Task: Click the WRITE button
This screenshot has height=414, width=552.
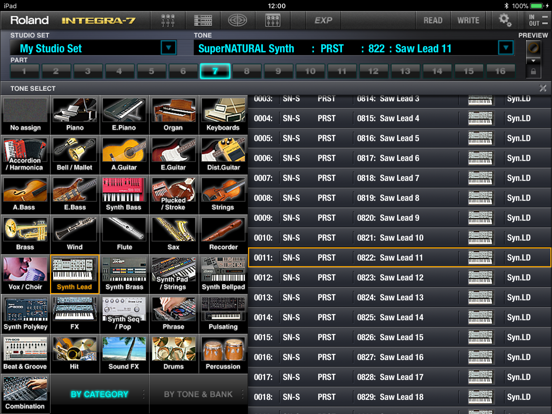Action: point(468,20)
